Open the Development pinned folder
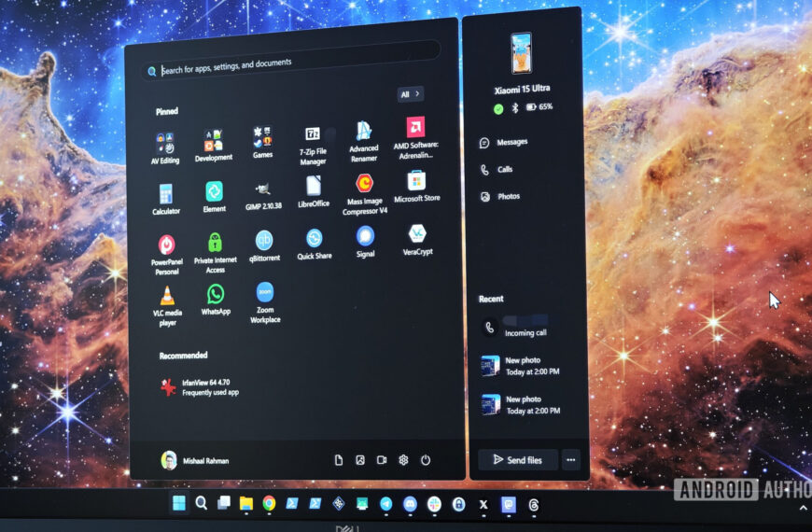 [214, 146]
